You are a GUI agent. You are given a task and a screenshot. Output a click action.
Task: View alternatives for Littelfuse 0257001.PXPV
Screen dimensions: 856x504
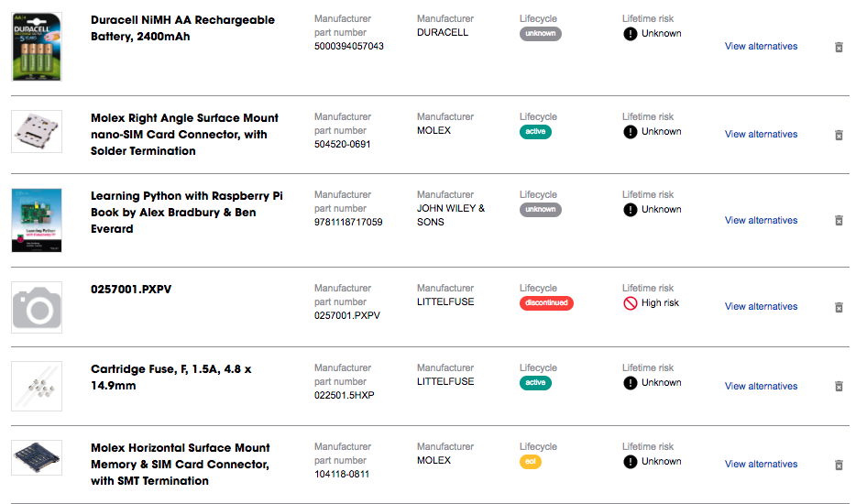point(761,307)
